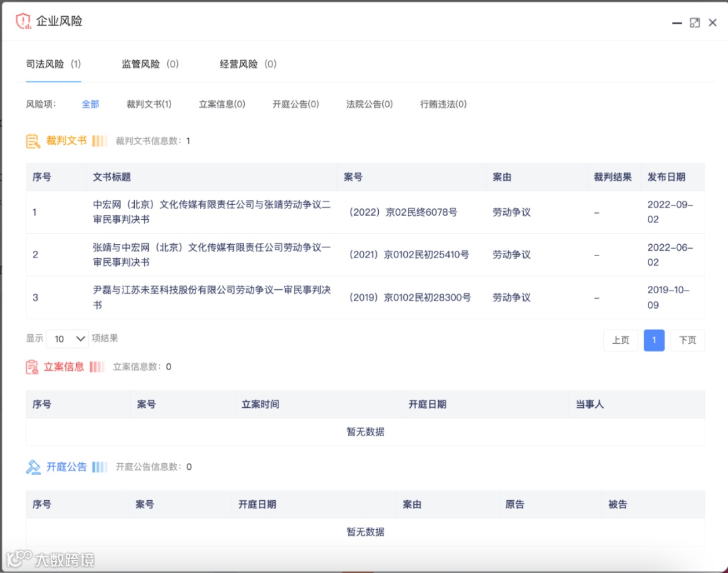Screen dimensions: 728x573
Task: Click the 被告 column header
Action: point(618,505)
